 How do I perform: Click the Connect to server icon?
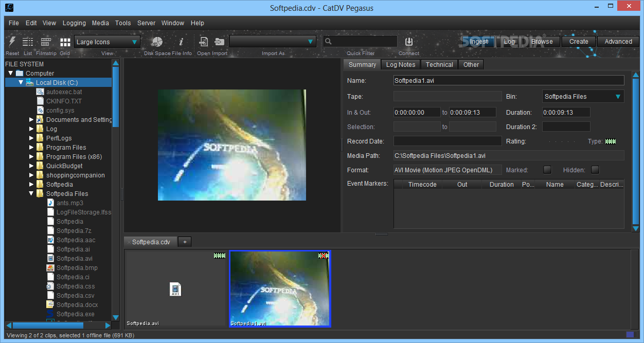[x=409, y=42]
